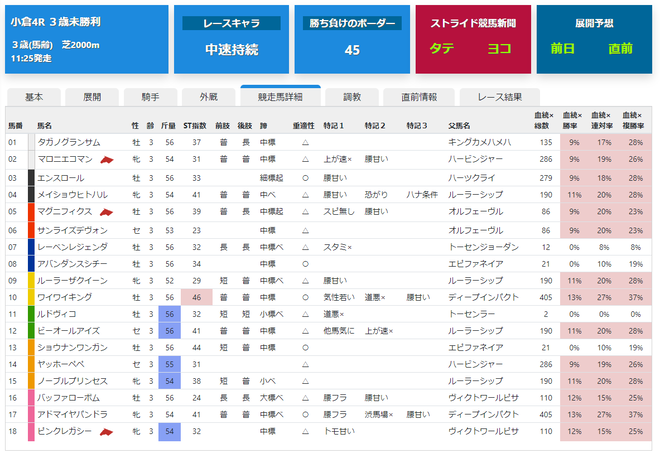The image size is (660, 458).
Task: Switch to the 外厩 tab
Action: tap(209, 97)
